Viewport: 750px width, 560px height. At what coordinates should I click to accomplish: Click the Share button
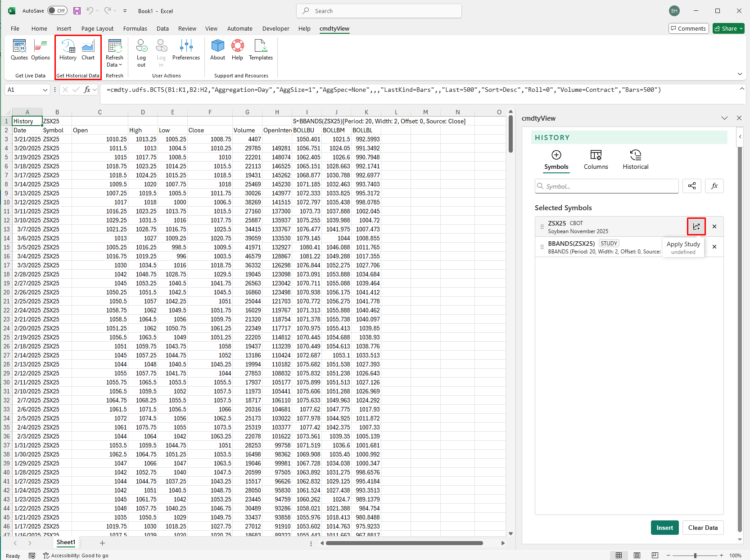pos(728,28)
